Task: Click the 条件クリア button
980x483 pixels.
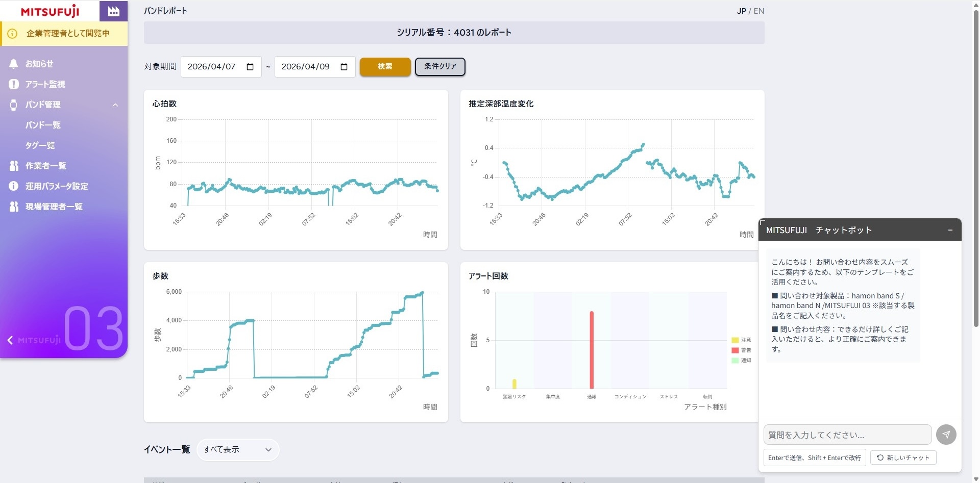Action: coord(440,66)
